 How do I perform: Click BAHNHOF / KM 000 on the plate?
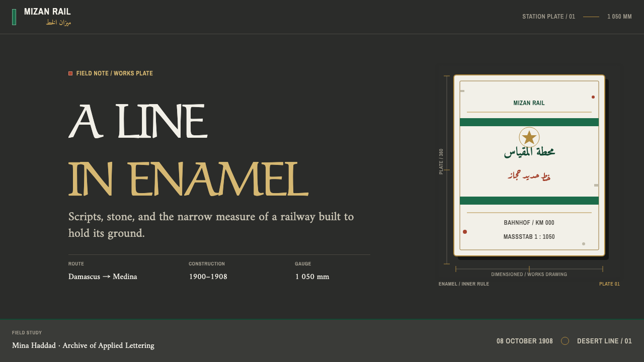[x=529, y=223]
